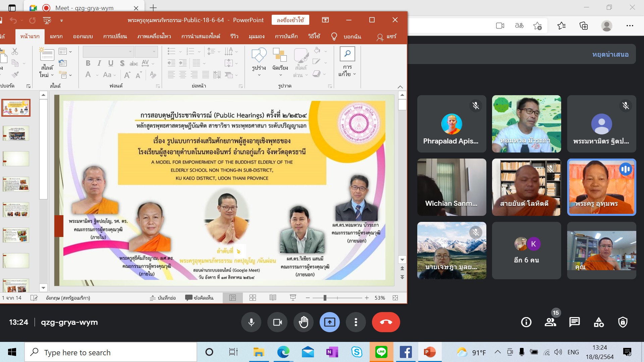Click ribbon display options icon
Screen dimensions: 644x362
pyautogui.click(x=325, y=20)
